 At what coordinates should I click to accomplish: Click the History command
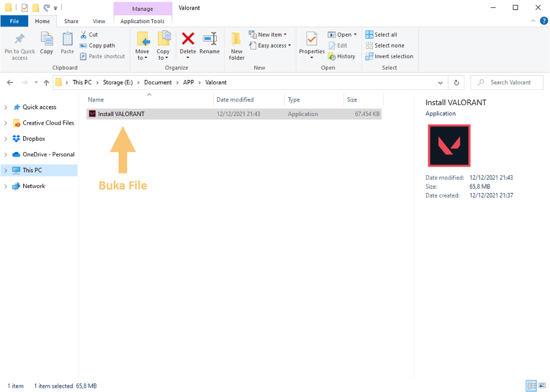click(x=342, y=56)
